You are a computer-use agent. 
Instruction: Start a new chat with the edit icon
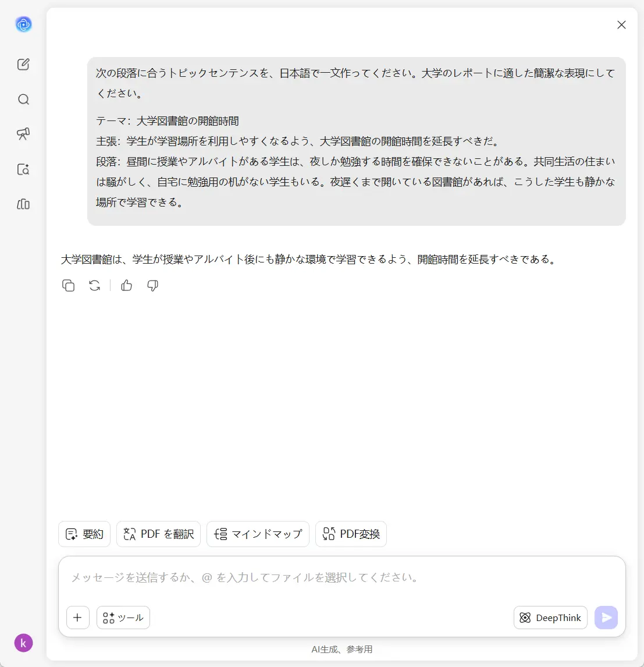click(23, 64)
